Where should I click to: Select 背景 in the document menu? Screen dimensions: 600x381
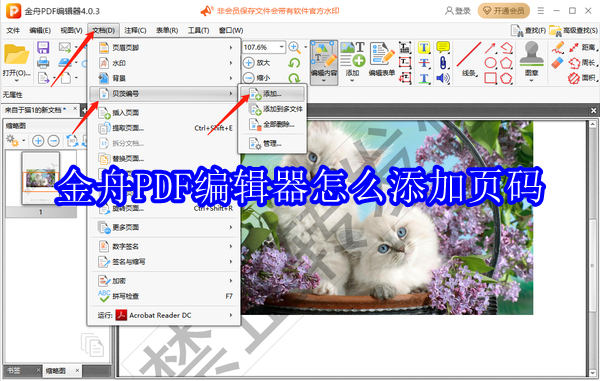(164, 78)
